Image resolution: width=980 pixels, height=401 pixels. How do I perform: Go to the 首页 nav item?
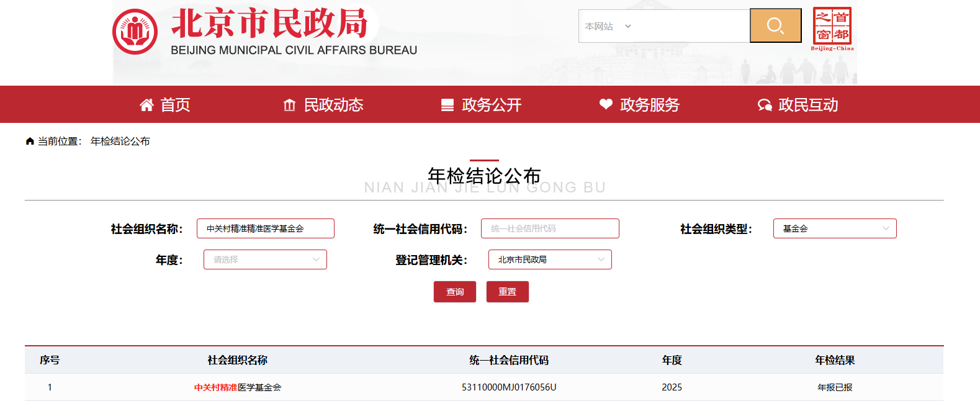[175, 105]
